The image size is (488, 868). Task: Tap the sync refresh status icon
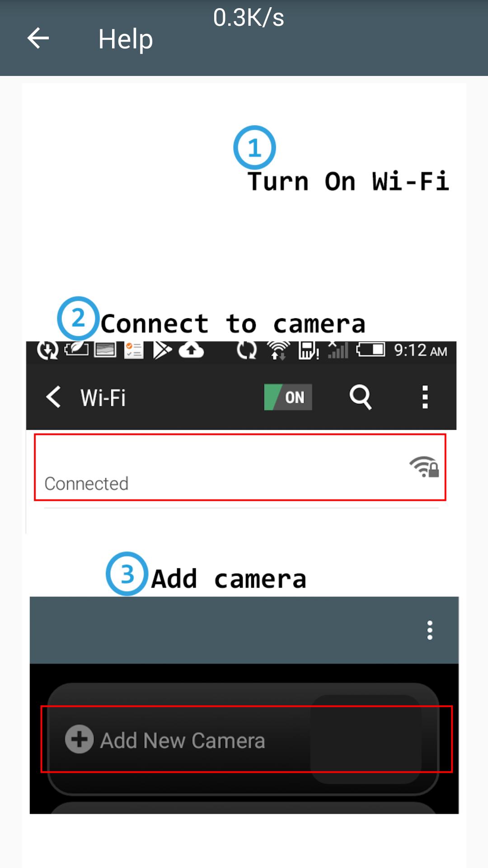click(x=247, y=350)
